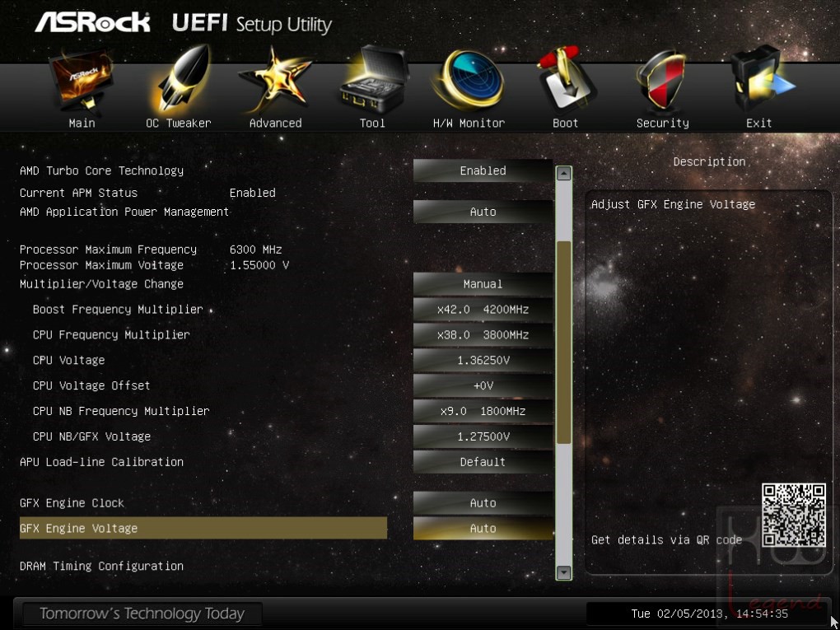Screen dimensions: 840x630
Task: Click the Tool toolbox icon
Action: [x=372, y=81]
